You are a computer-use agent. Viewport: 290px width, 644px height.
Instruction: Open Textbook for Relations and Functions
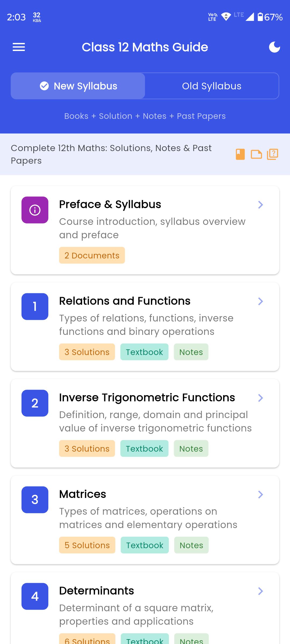(144, 352)
